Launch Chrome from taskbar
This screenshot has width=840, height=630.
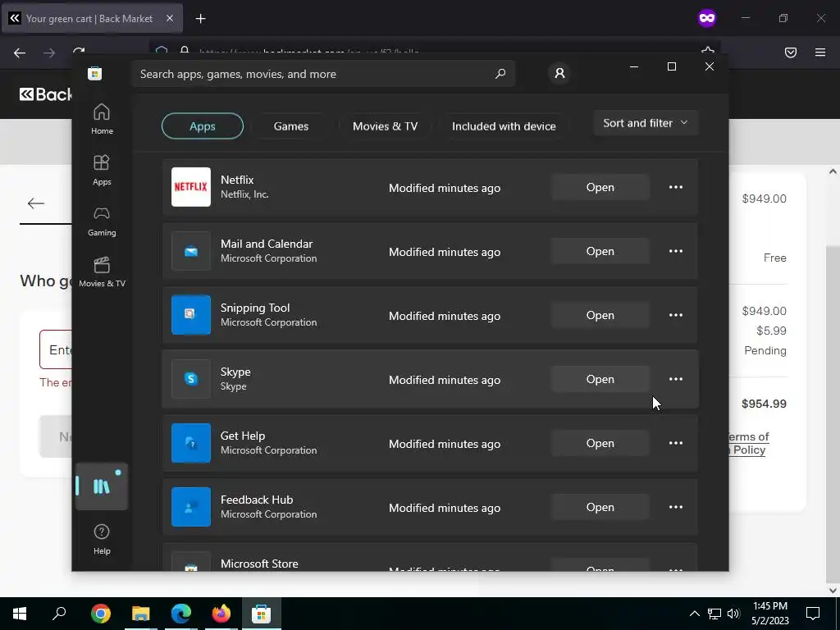point(101,614)
